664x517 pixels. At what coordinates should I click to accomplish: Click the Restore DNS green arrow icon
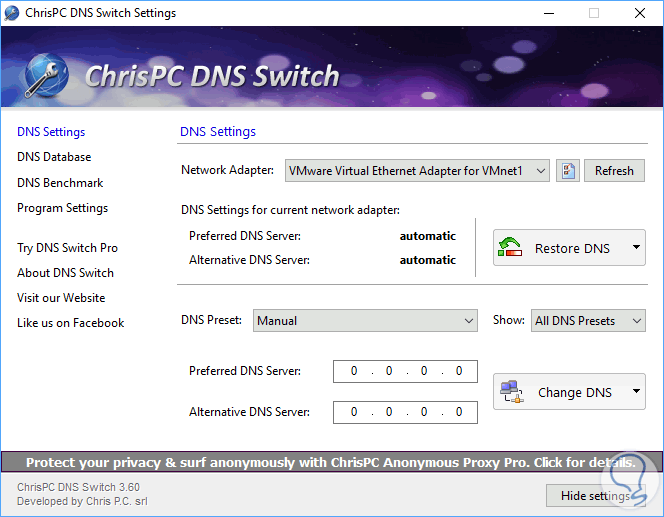click(509, 247)
